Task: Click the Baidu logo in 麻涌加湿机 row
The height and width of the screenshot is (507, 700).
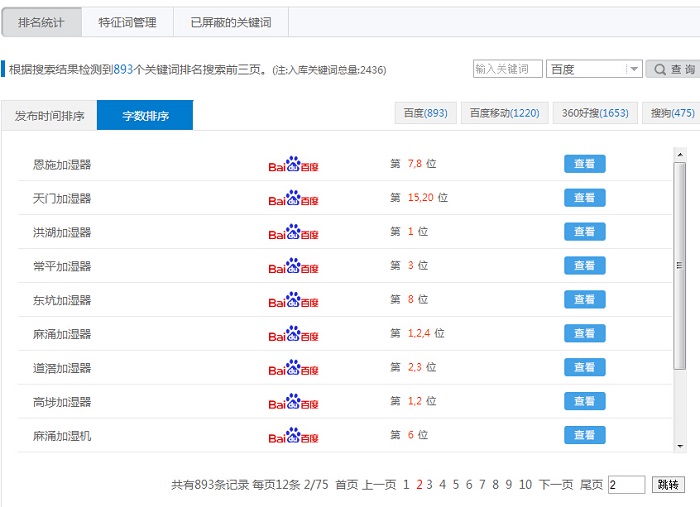Action: pyautogui.click(x=293, y=436)
